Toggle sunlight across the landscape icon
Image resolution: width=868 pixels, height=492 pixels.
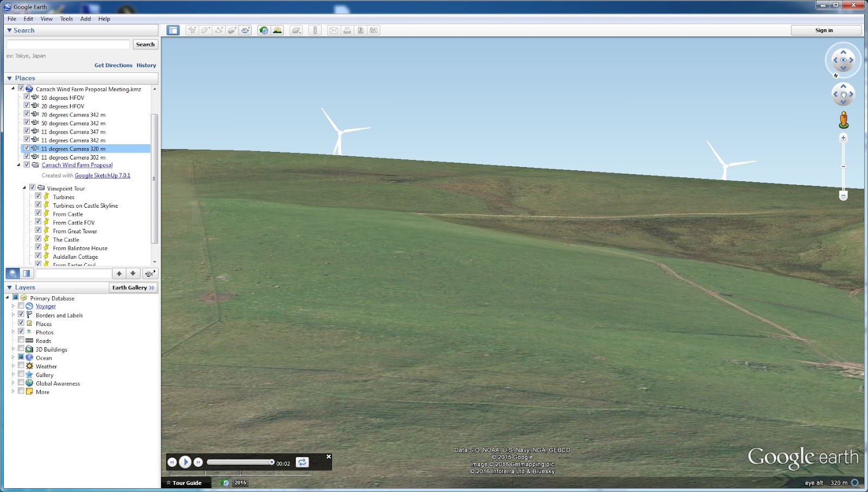(277, 30)
